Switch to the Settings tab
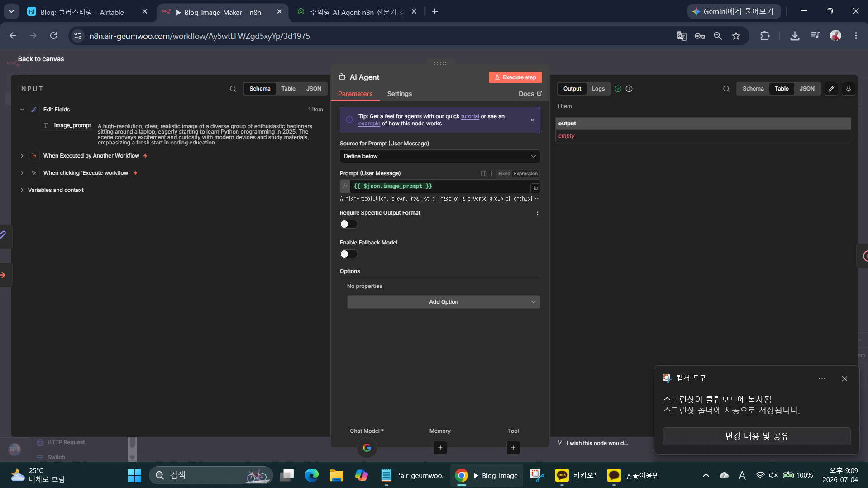 click(399, 94)
